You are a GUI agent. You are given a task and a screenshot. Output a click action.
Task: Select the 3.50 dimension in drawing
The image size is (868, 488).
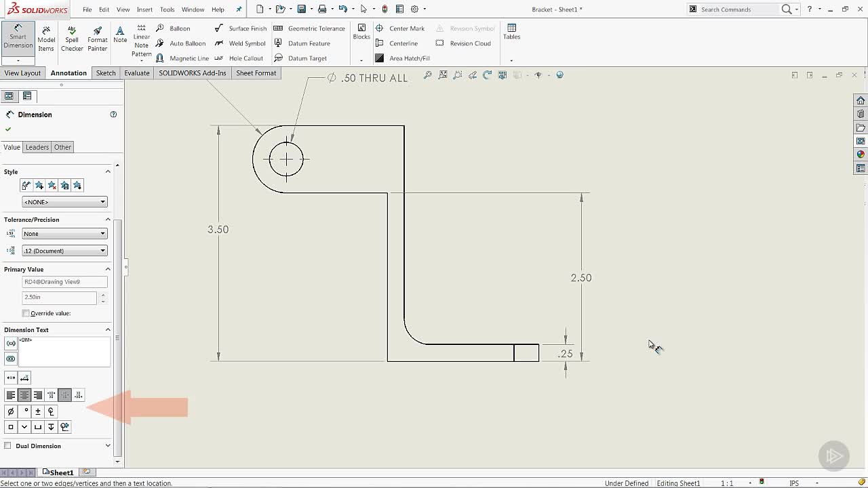click(218, 230)
